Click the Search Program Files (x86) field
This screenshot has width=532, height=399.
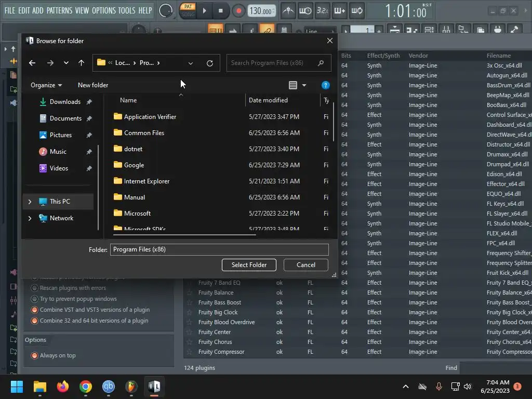click(x=278, y=63)
